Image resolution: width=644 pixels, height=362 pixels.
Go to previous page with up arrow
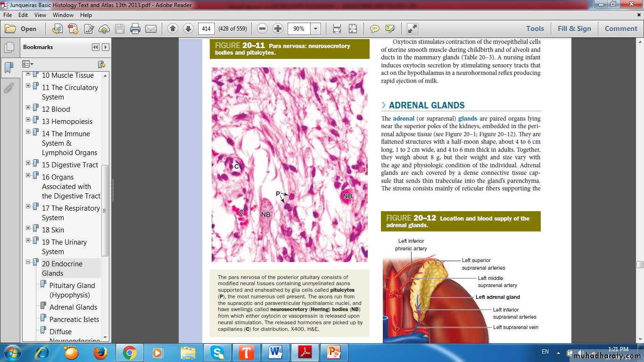173,29
